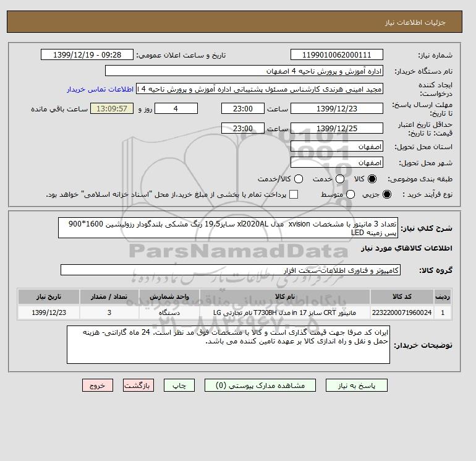The width and height of the screenshot is (476, 461).
Task: Click ردیف column header
Action: [x=443, y=296]
